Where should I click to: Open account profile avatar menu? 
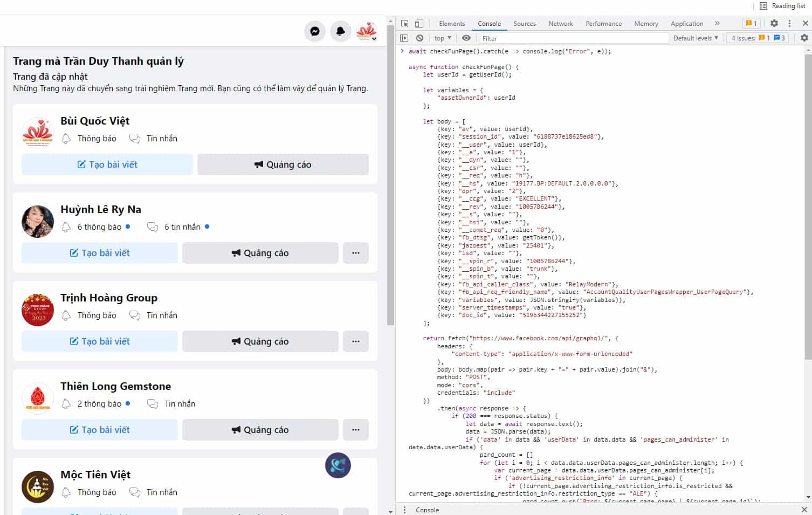(367, 31)
